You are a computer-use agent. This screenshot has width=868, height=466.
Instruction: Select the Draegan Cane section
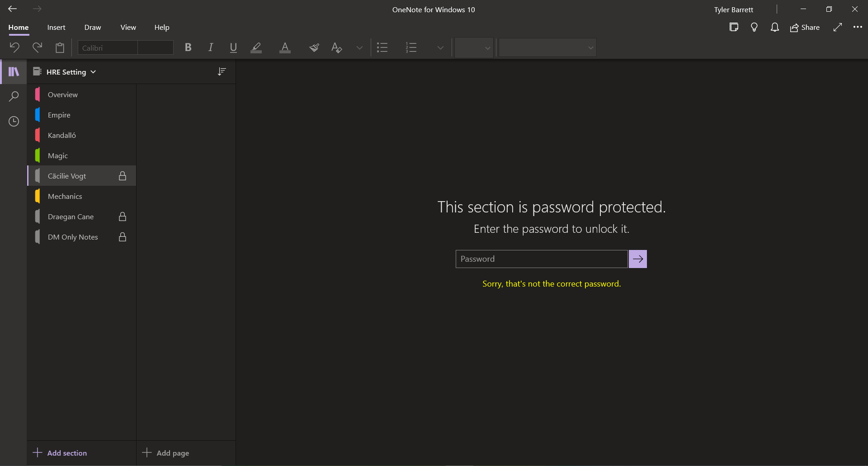pos(82,217)
